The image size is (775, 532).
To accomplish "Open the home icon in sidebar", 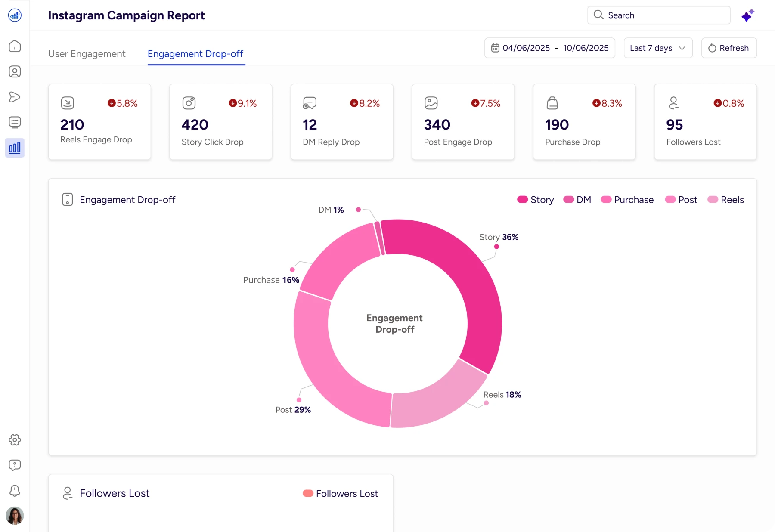I will tap(15, 46).
